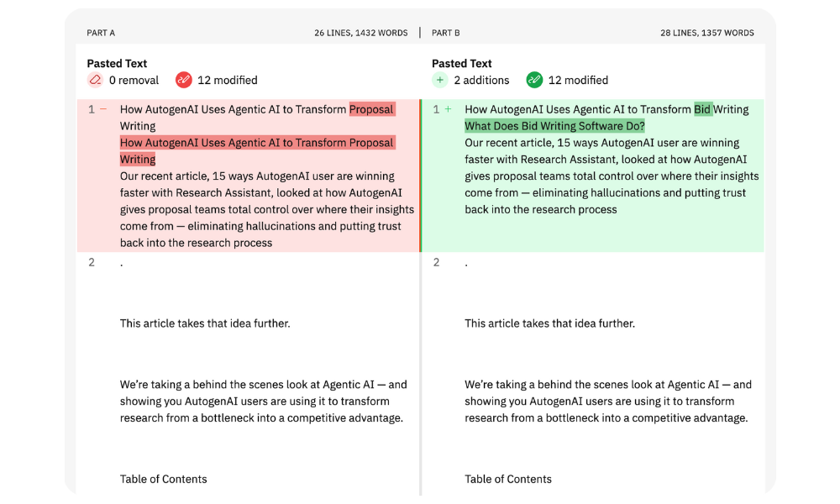
Task: Click 'Table of Contents' in Part B
Action: (508, 480)
